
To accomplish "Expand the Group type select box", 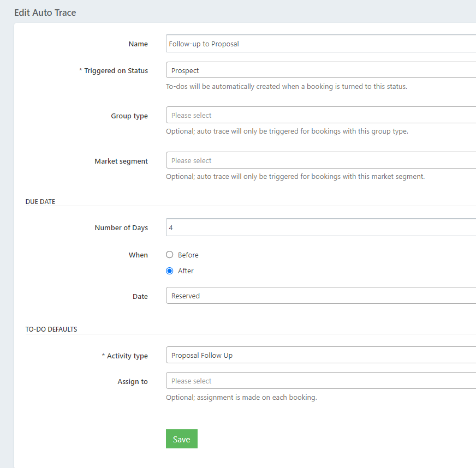I will [321, 115].
